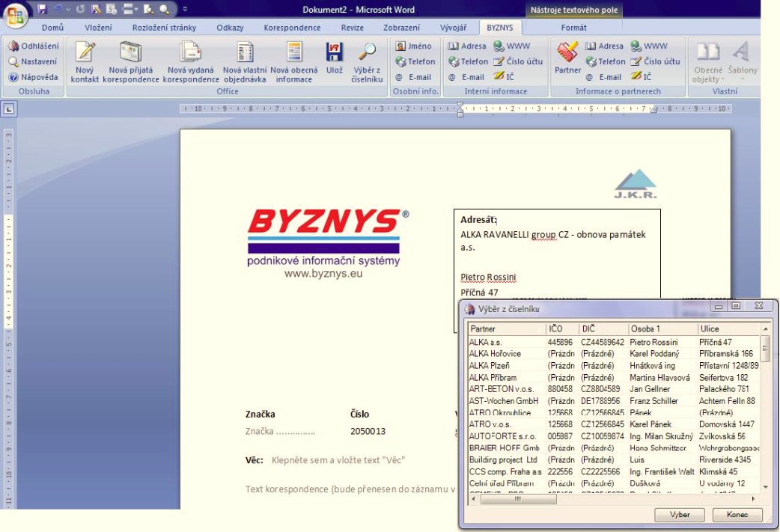780x532 pixels.
Task: Insert E-mail from Informace o partnerech group
Action: pos(603,77)
